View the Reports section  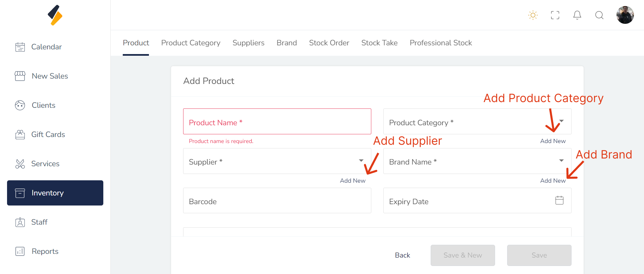tap(45, 252)
